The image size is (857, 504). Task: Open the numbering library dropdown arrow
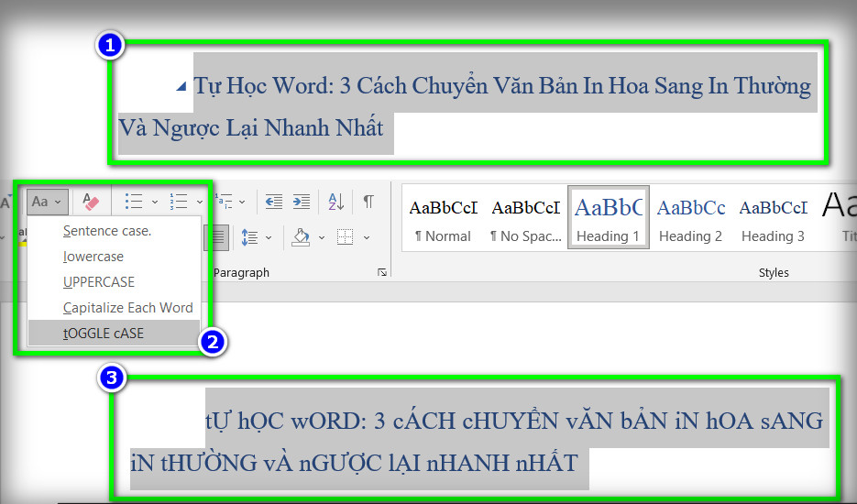(200, 202)
